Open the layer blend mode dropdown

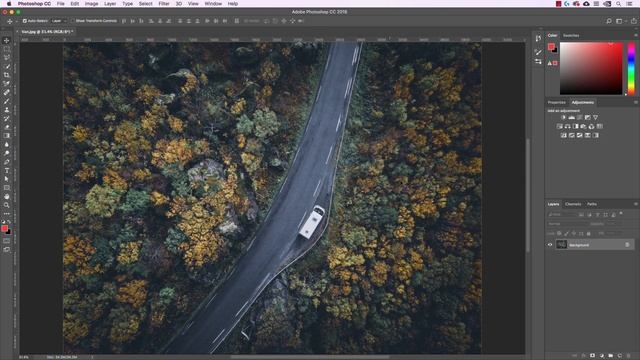567,224
